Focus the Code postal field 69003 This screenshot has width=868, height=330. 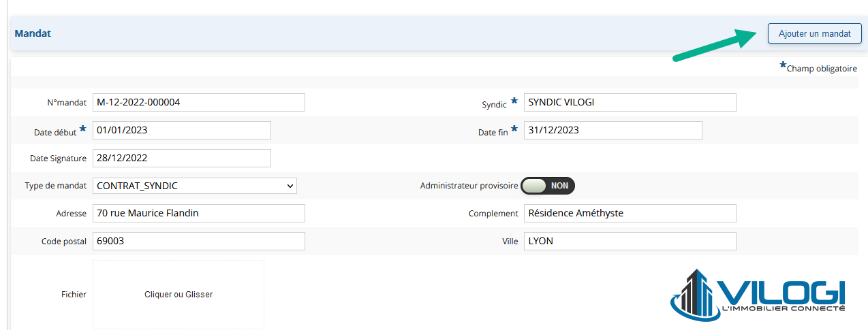coord(199,241)
